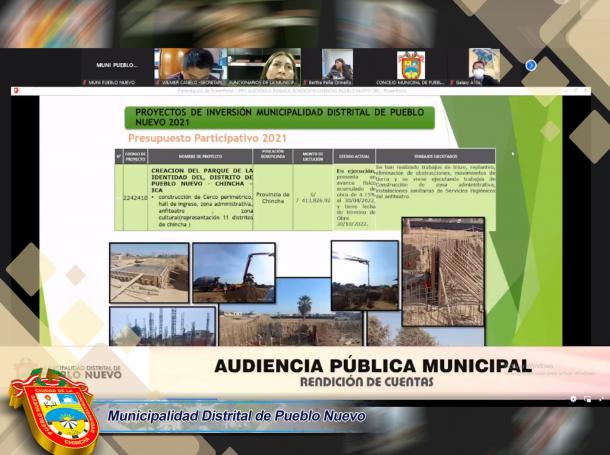Click project code 2242410 table cell
The width and height of the screenshot is (610, 455).
pos(135,198)
